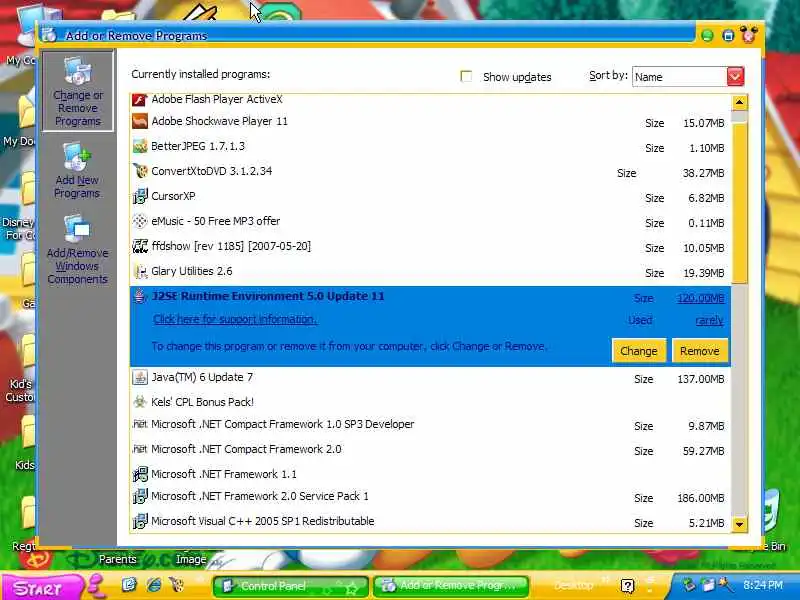
Task: Click the .NET Framework 1.1 icon
Action: (x=140, y=474)
